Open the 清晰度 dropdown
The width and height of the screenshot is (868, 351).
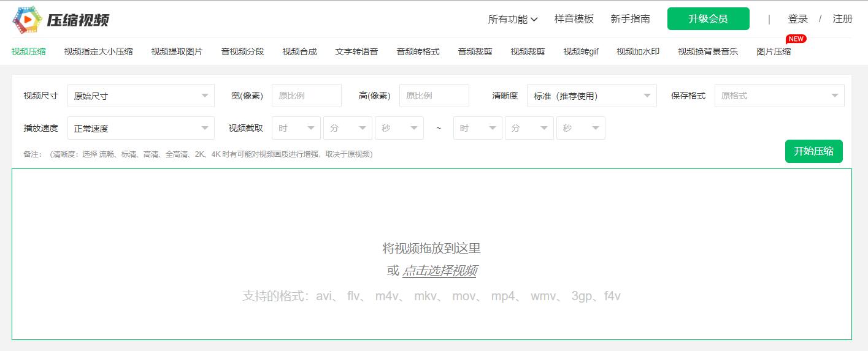(591, 96)
